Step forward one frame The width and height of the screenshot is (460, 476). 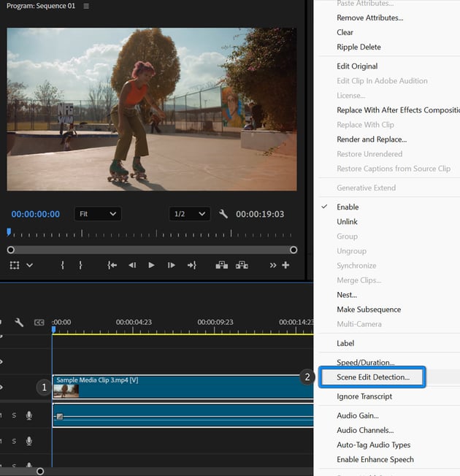click(x=172, y=265)
